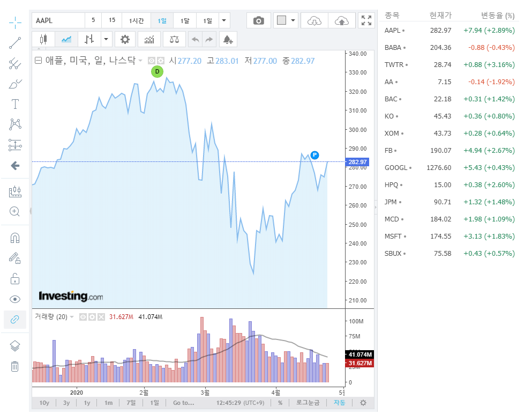Select the crosshair cursor tool
The height and width of the screenshot is (414, 532).
15,23
